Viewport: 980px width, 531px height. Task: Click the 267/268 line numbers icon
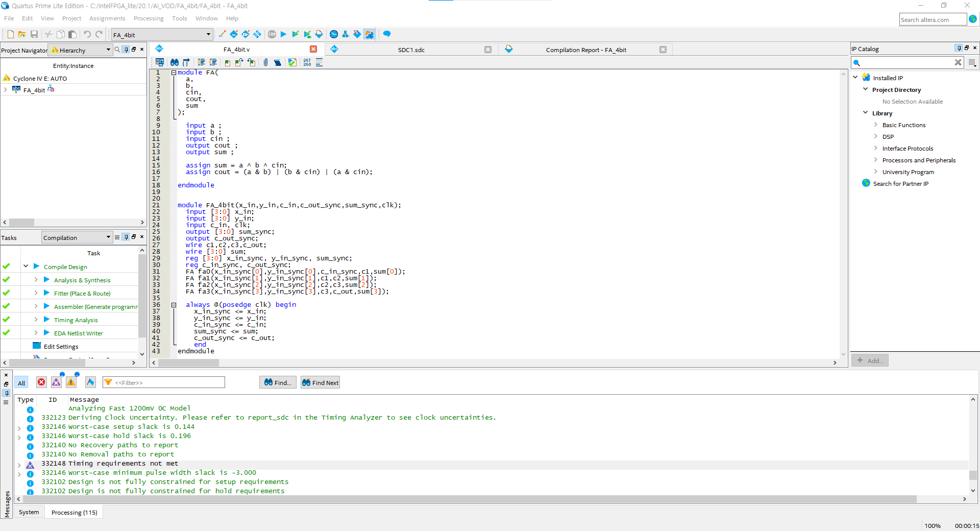(x=307, y=62)
